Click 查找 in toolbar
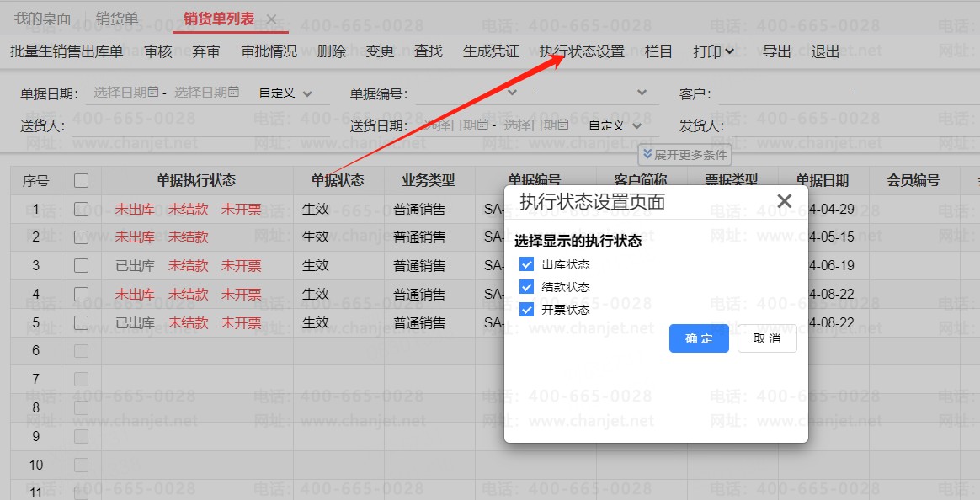This screenshot has width=980, height=500. (x=429, y=52)
